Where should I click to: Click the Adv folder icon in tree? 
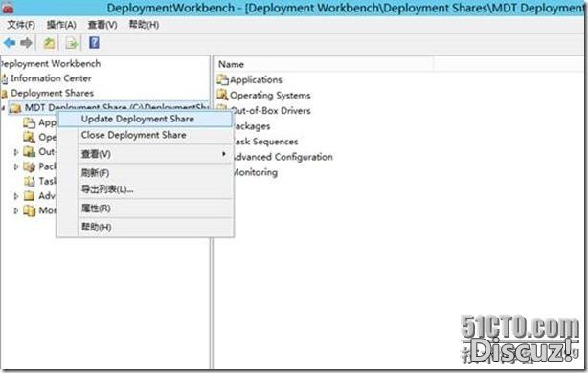click(30, 195)
